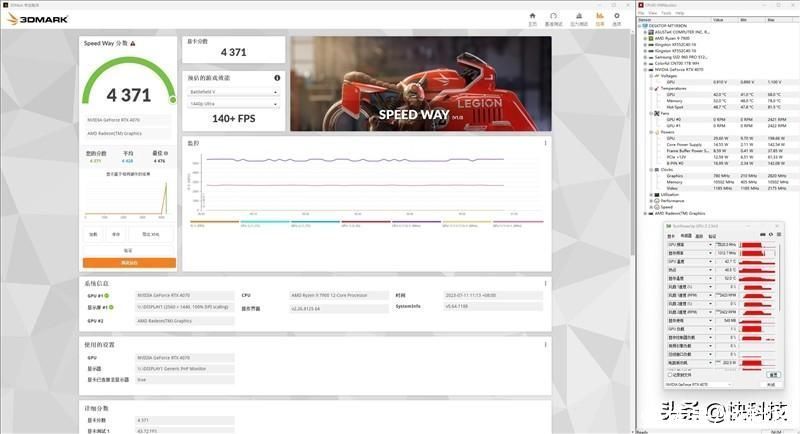This screenshot has height=434, width=800.
Task: Open the 1440p Ultra resolution dropdown
Action: point(233,104)
